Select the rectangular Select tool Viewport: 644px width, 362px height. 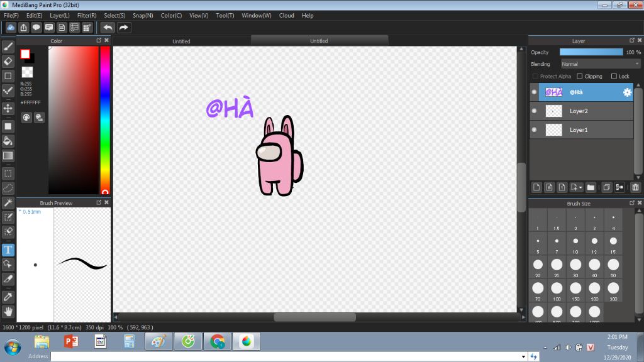click(x=8, y=173)
